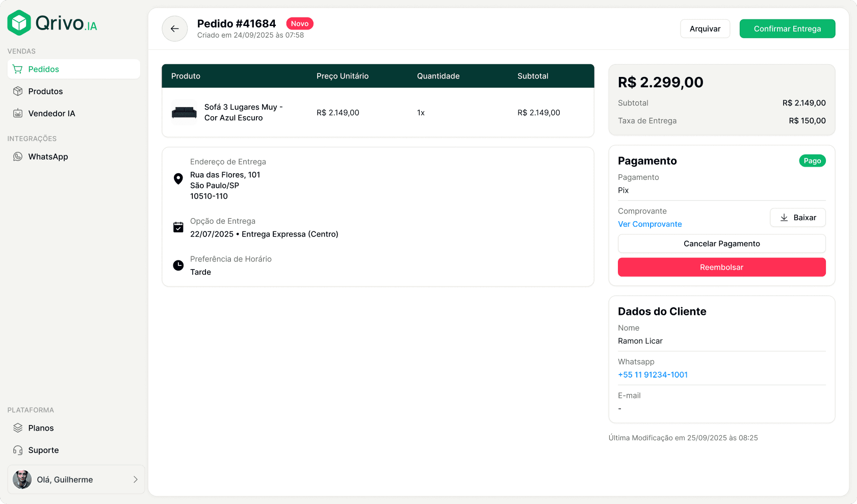Screen dimensions: 857x504
Task: Click the Suporte headset icon
Action: click(18, 450)
